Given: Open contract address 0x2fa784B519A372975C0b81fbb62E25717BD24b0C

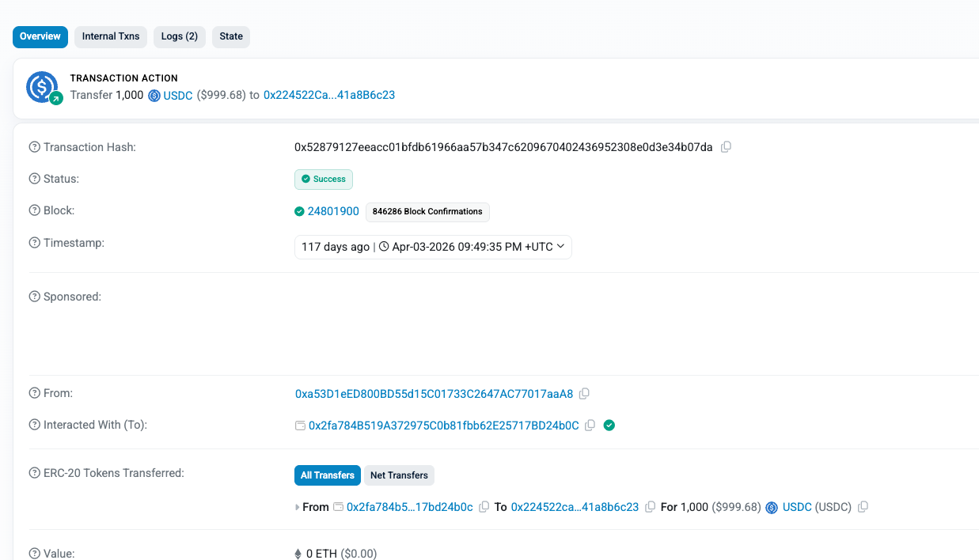Looking at the screenshot, I should click(x=444, y=426).
